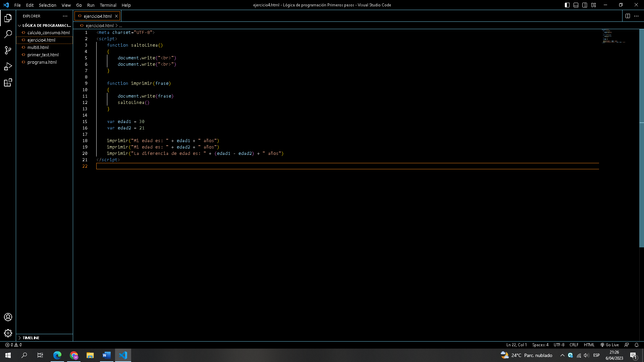Click Go Live server button
This screenshot has height=362, width=644.
(609, 345)
